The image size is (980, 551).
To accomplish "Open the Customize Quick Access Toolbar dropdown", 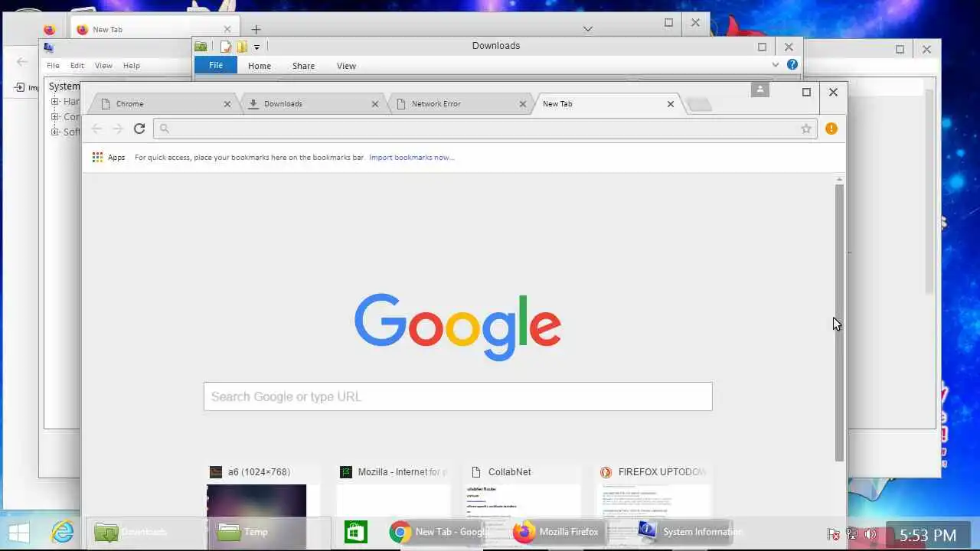I will pyautogui.click(x=256, y=47).
